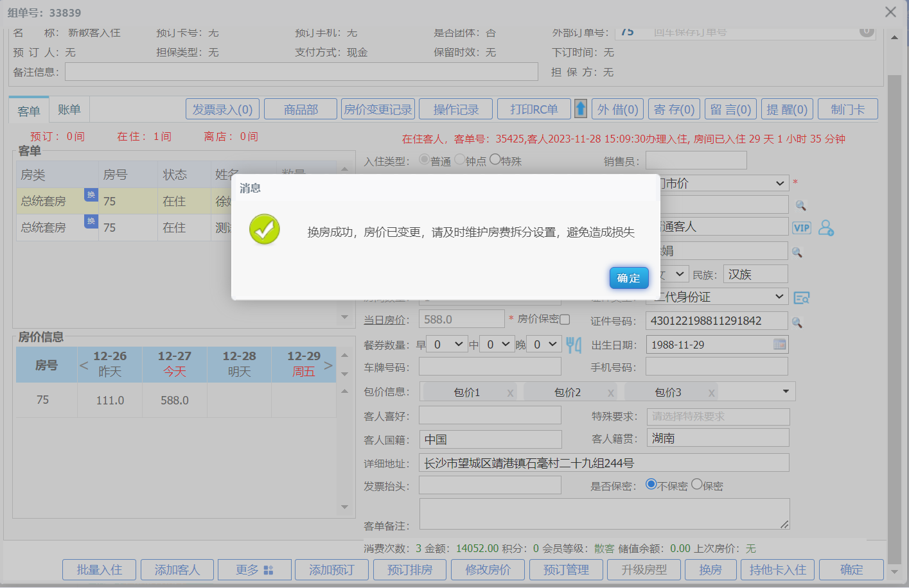Open dinner 晚 voucher count dropdown
Screen dimensions: 909x588
coord(545,345)
